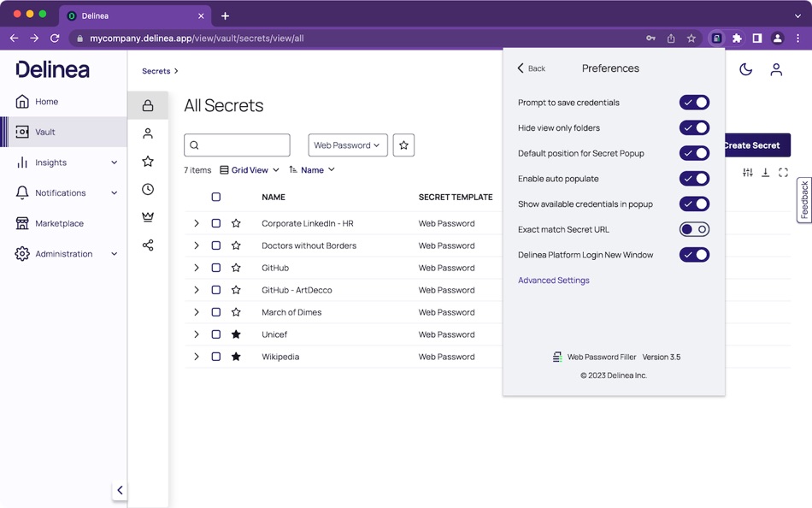
Task: Expand the GitHub row
Action: [x=197, y=268]
